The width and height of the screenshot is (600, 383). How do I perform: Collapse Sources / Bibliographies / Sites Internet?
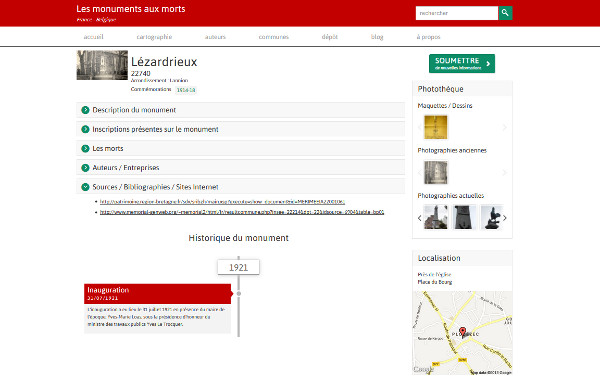coord(240,187)
